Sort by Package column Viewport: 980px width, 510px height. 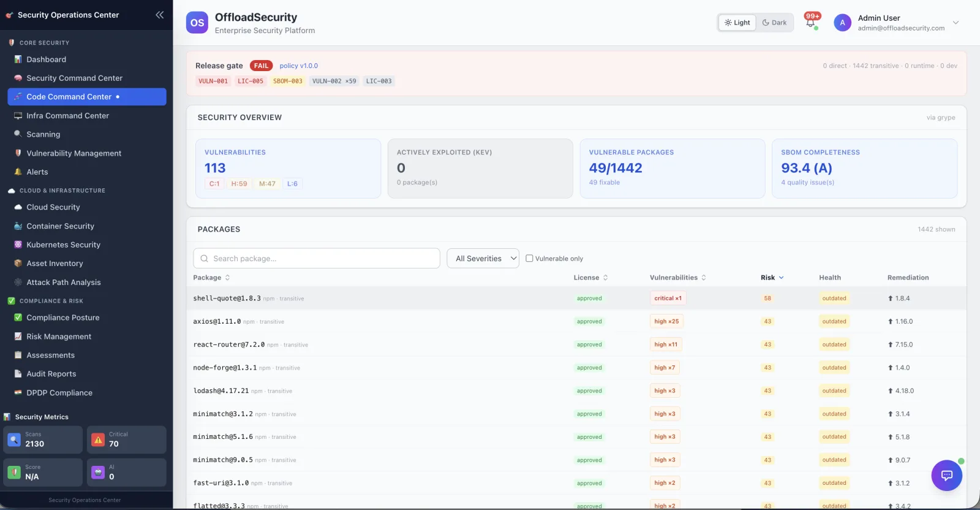[211, 278]
